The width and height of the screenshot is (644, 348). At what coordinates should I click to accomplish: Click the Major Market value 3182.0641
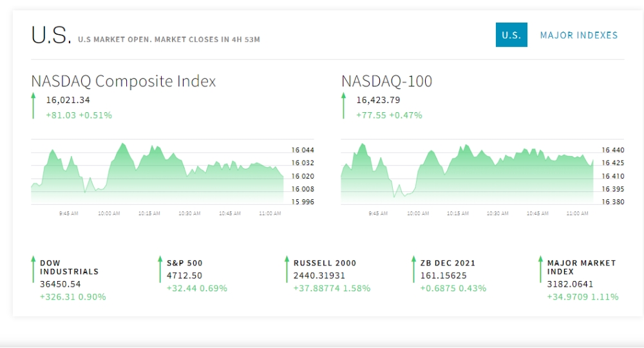pos(570,284)
